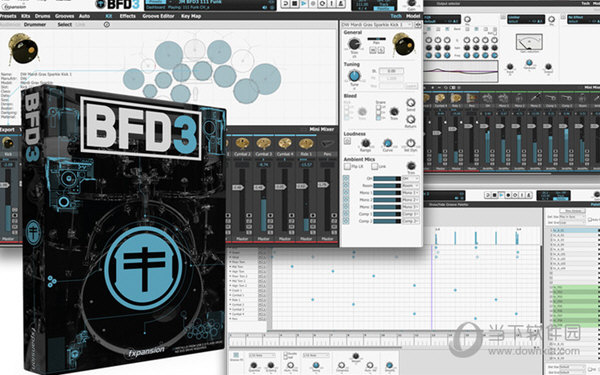Click the Pan slider in General section
Image resolution: width=600 pixels, height=375 pixels.
click(377, 39)
